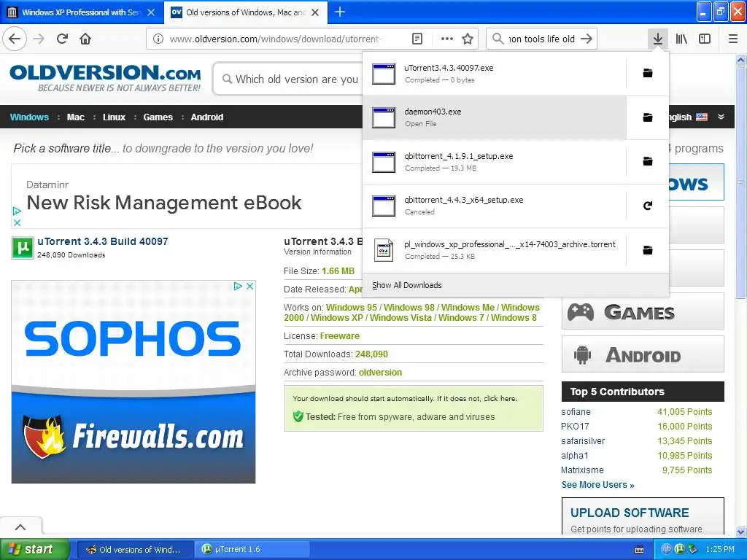The image size is (747, 560).
Task: Toggle the sidebar view
Action: [x=705, y=39]
